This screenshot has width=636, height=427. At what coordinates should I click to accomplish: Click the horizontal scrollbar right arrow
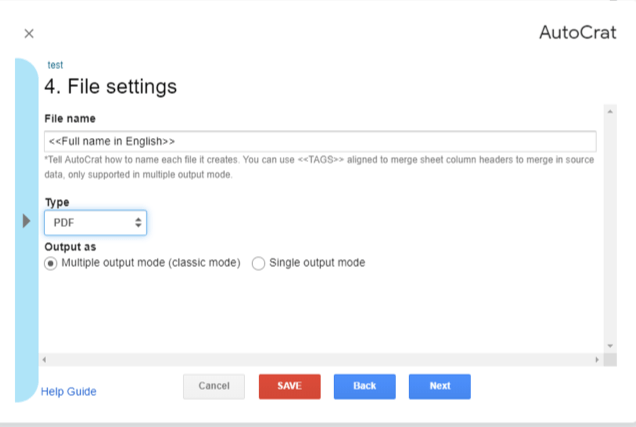coord(597,359)
